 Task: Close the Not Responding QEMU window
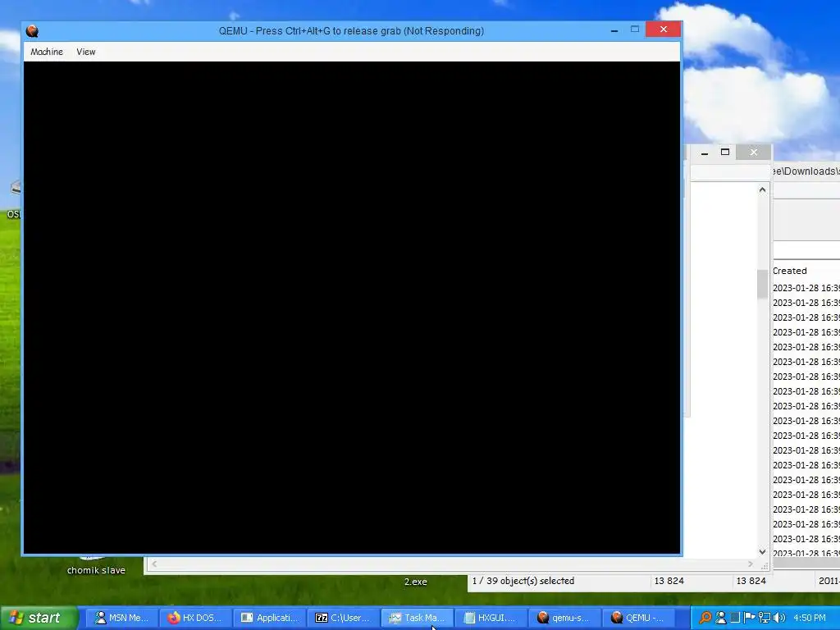pyautogui.click(x=663, y=30)
